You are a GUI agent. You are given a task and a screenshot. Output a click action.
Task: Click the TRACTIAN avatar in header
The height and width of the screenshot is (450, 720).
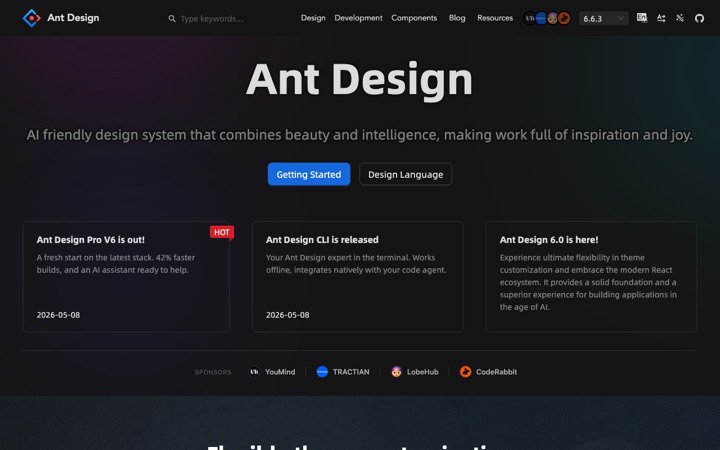541,18
